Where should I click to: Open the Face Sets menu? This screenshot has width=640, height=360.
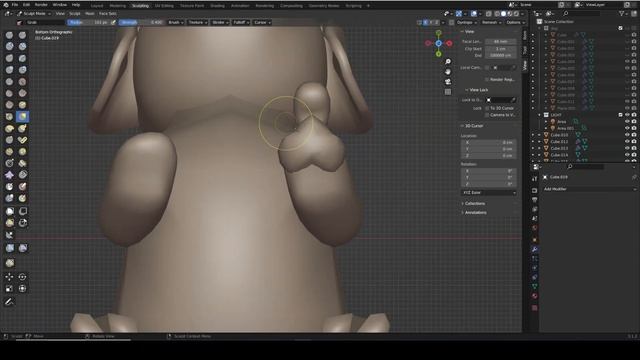(108, 13)
